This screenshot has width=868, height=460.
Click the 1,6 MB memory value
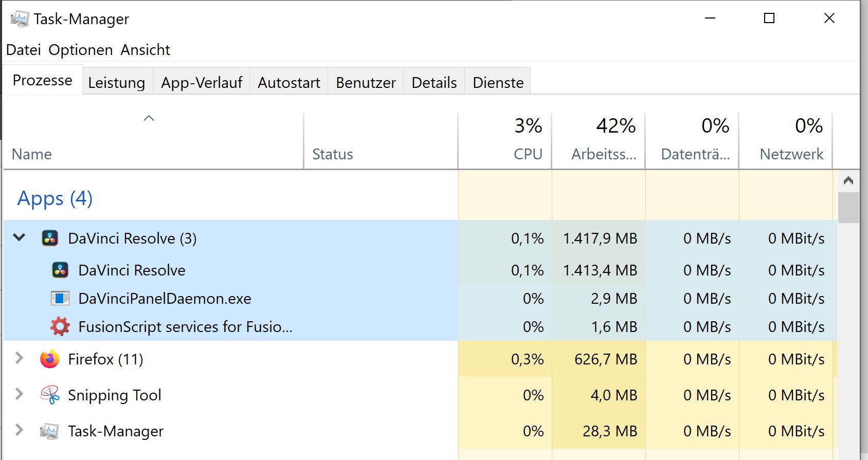[x=614, y=327]
